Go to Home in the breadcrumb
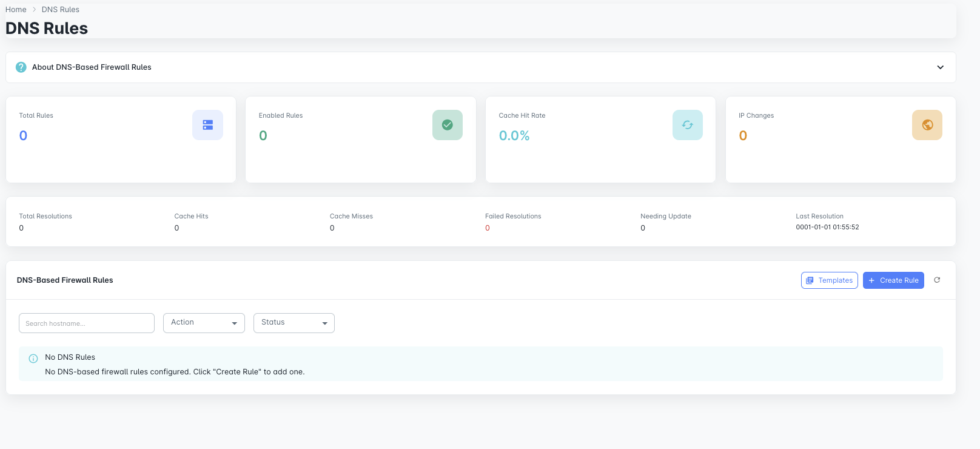 coord(16,10)
